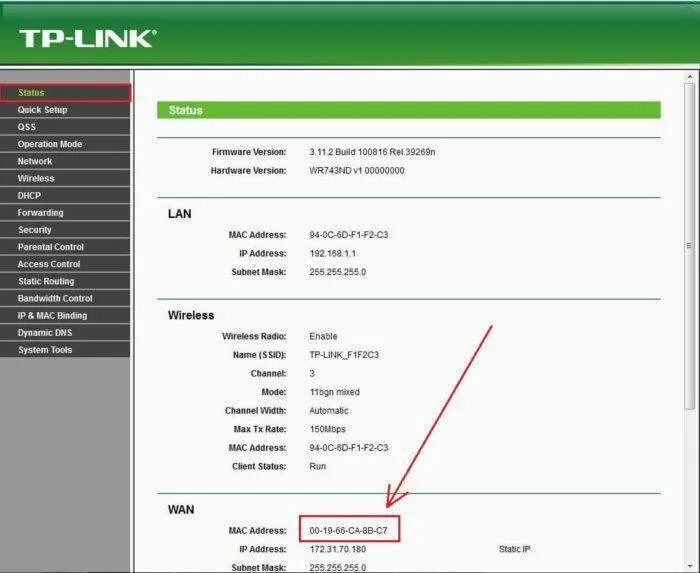
Task: Open the Security menu
Action: (x=65, y=230)
